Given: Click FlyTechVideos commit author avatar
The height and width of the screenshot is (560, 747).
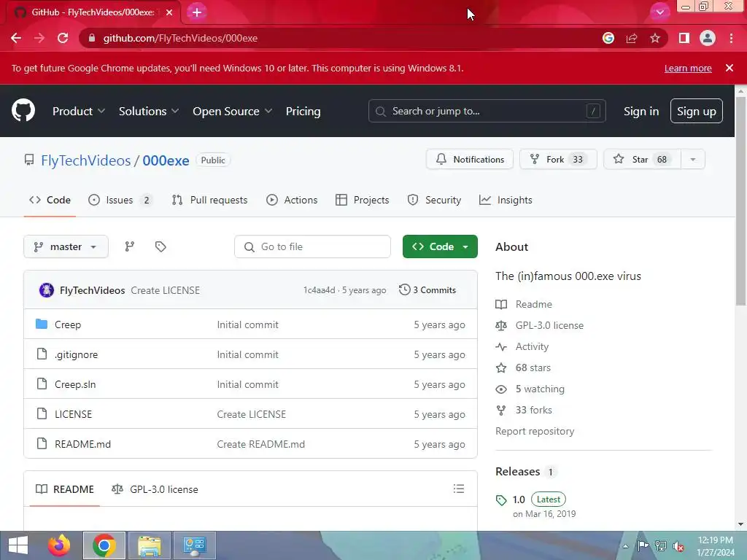Looking at the screenshot, I should pos(46,290).
